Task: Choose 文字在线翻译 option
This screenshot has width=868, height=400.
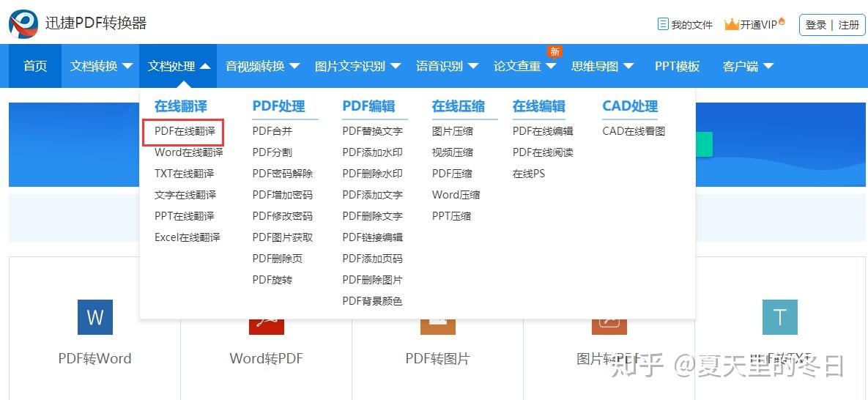Action: click(185, 195)
